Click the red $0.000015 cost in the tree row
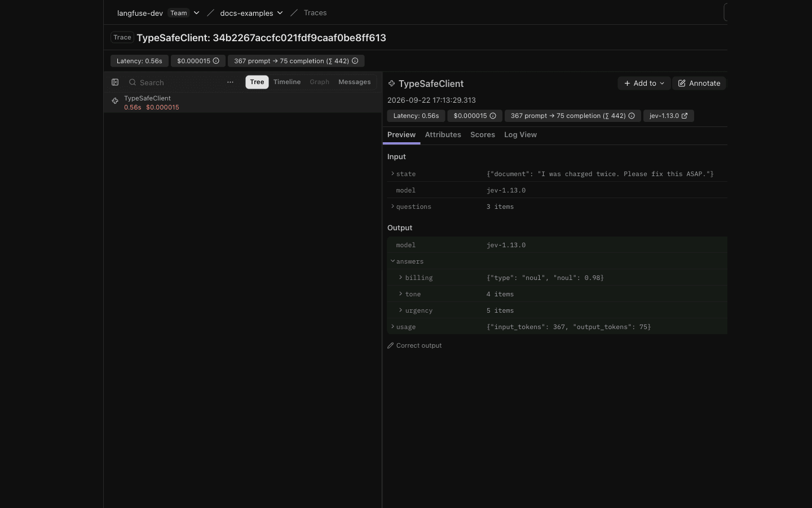812x508 pixels. [162, 107]
